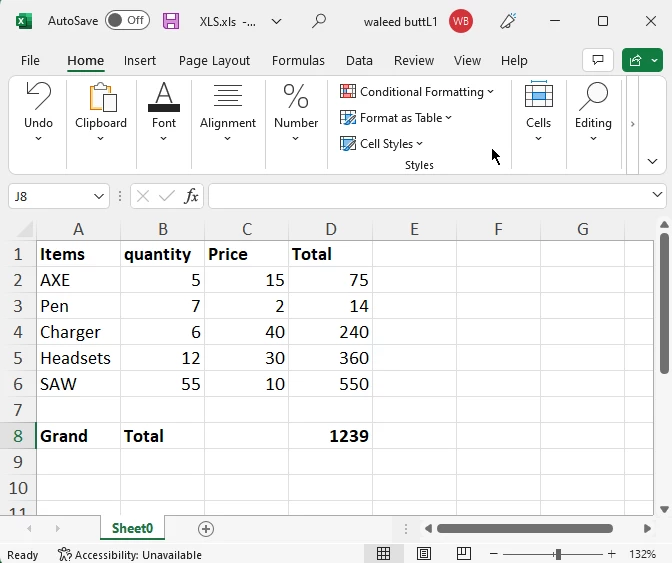Click the zoom slider handle
Image resolution: width=672 pixels, height=563 pixels.
(557, 554)
